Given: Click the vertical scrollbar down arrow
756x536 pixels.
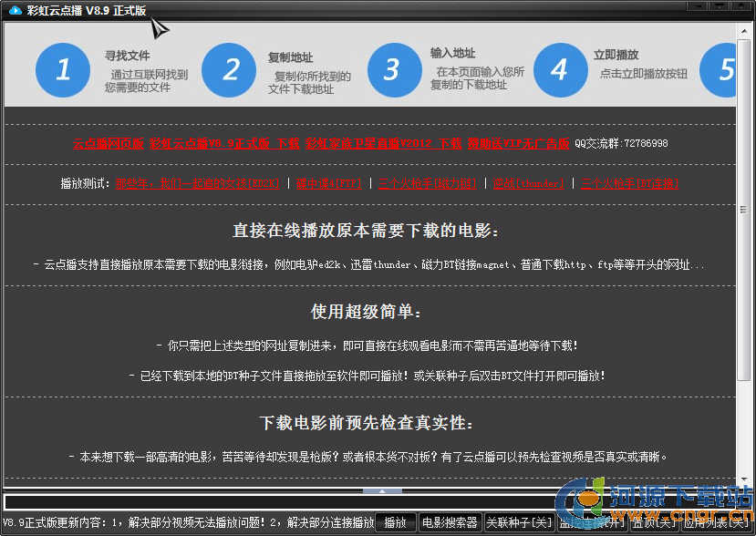Looking at the screenshot, I should (x=744, y=479).
